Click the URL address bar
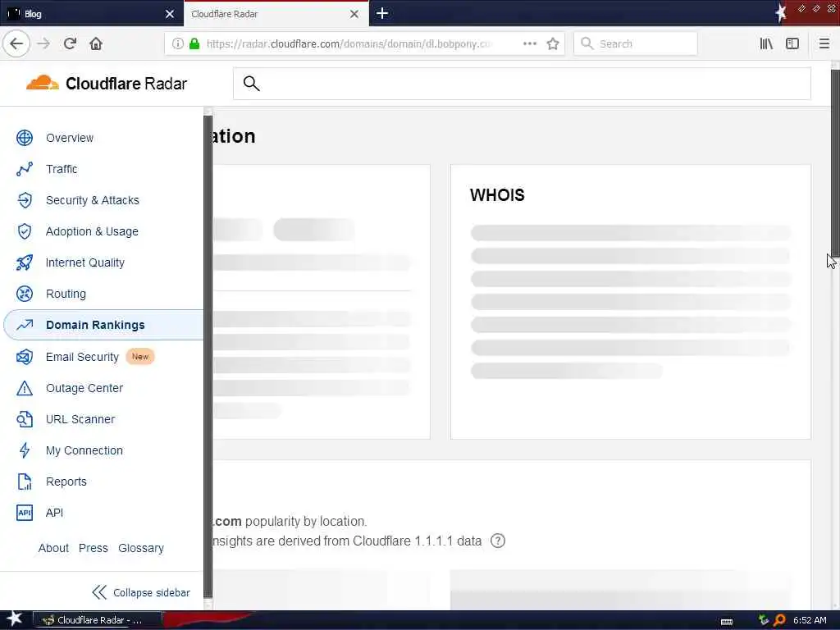This screenshot has width=840, height=630. pyautogui.click(x=364, y=43)
